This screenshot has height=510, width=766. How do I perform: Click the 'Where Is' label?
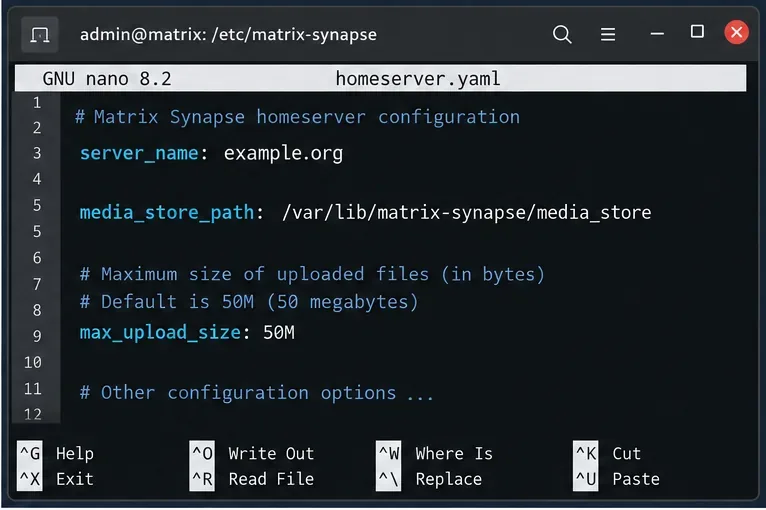454,453
